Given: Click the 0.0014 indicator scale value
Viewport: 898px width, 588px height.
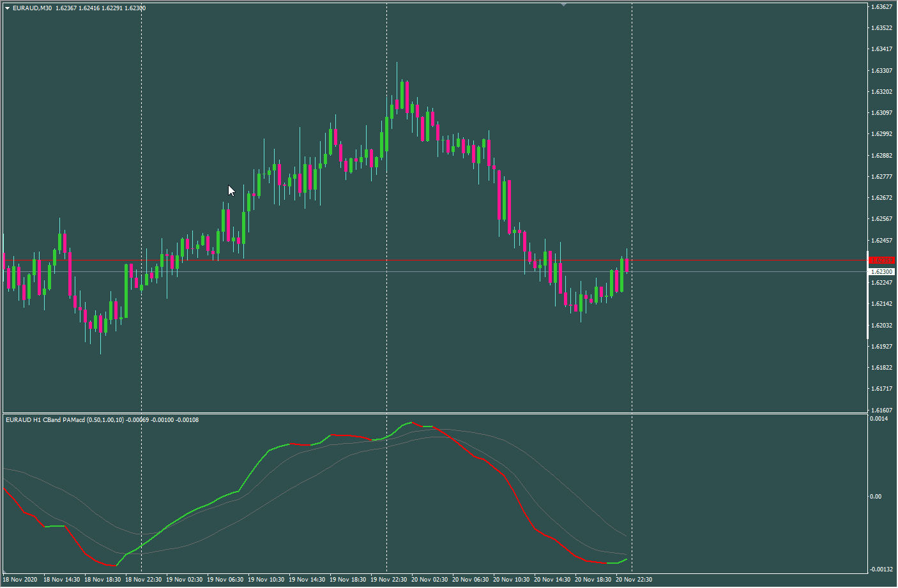Looking at the screenshot, I should [879, 419].
